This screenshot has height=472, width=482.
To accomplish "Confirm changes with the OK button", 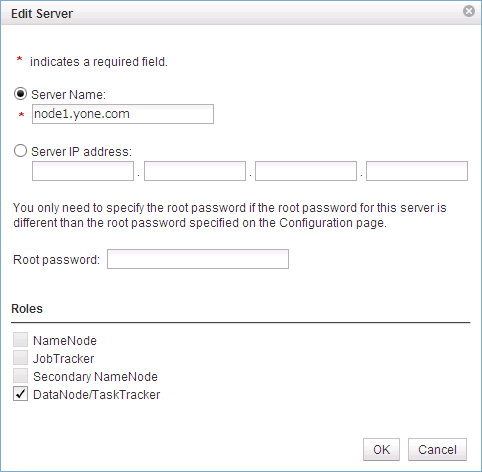I will click(381, 450).
